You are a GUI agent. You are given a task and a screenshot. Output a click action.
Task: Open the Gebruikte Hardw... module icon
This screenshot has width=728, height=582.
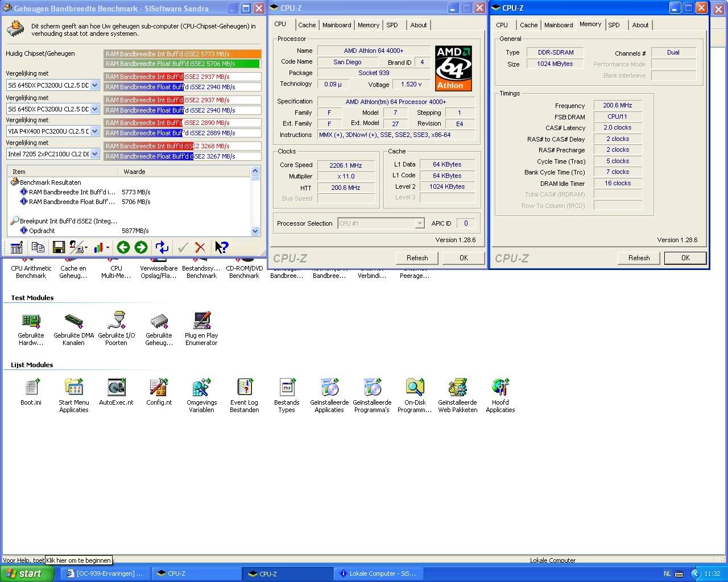coord(31,329)
